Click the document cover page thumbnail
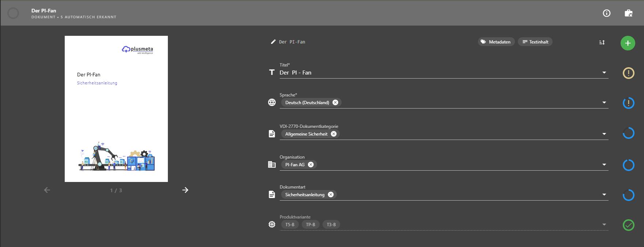Screen dimensions: 644x247 coord(116,109)
